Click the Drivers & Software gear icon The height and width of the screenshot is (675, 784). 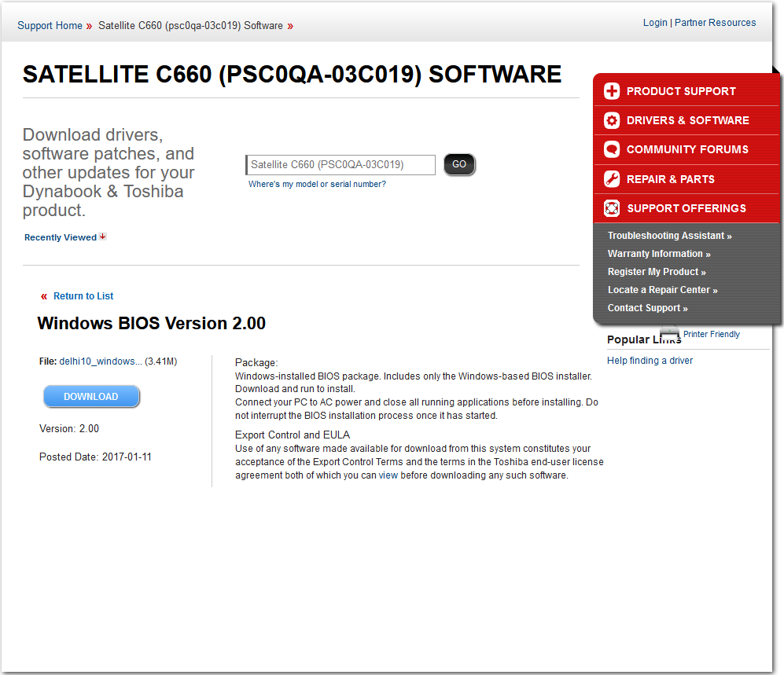click(612, 120)
